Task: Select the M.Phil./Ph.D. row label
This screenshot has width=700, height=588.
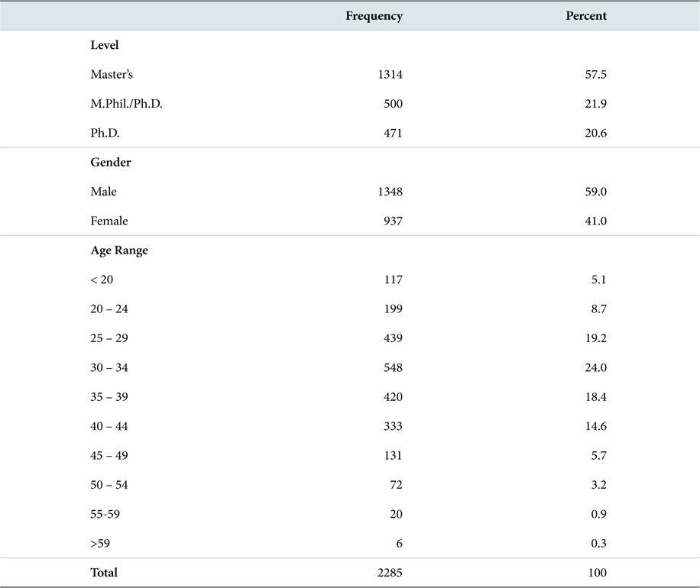Action: pos(126,104)
